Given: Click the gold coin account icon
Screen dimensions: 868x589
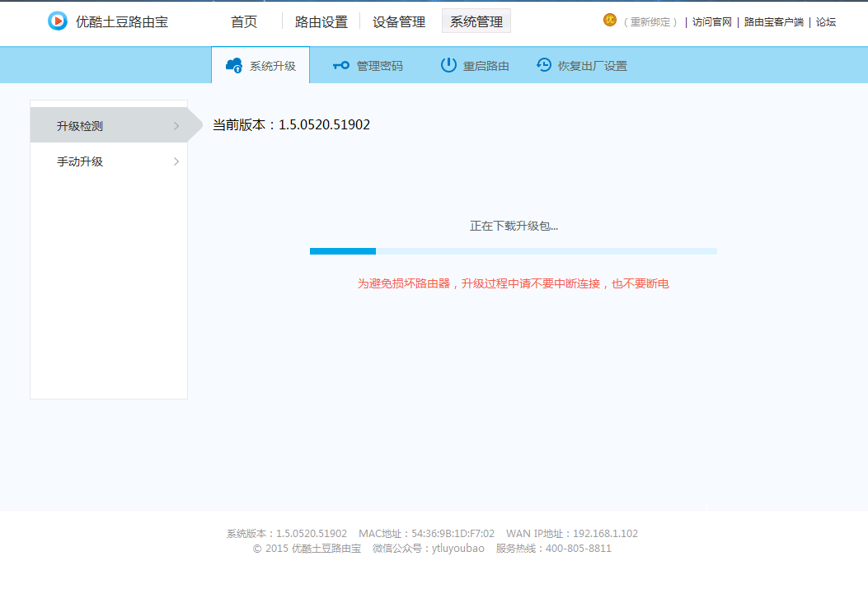Looking at the screenshot, I should click(x=609, y=21).
